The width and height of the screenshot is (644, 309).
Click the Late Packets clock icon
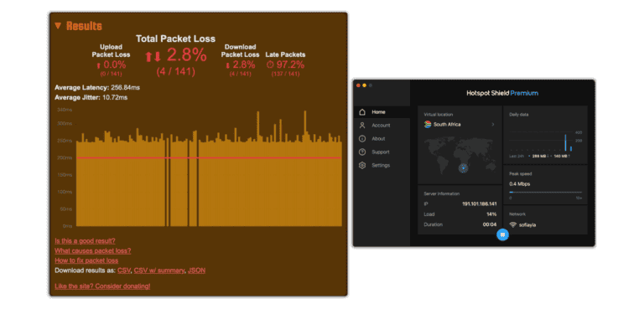[x=270, y=64]
